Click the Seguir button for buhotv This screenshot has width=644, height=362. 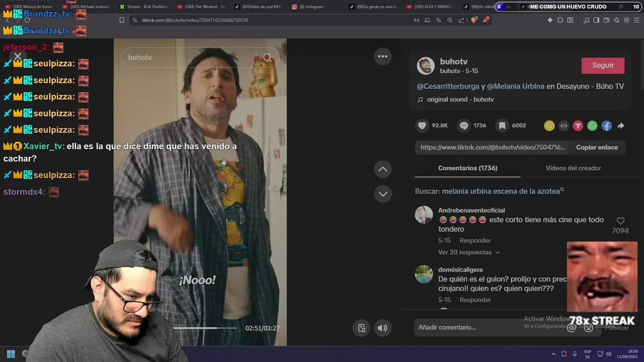click(603, 65)
